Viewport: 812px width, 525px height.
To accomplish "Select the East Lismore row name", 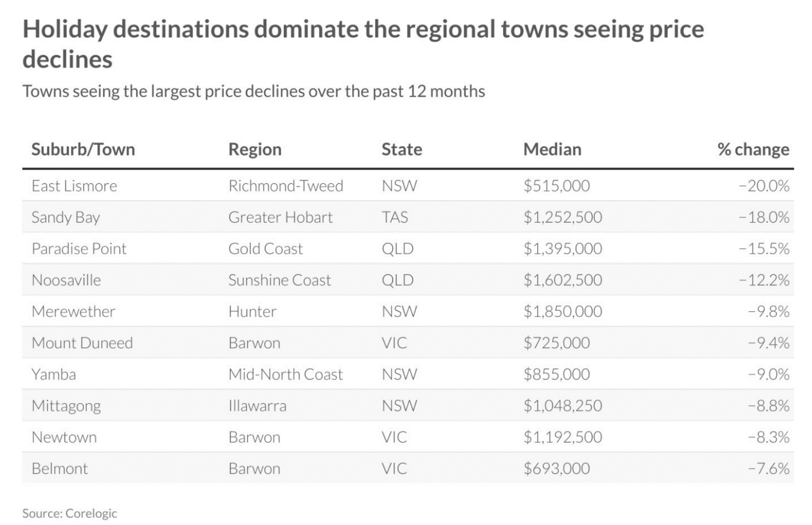I will tap(74, 186).
